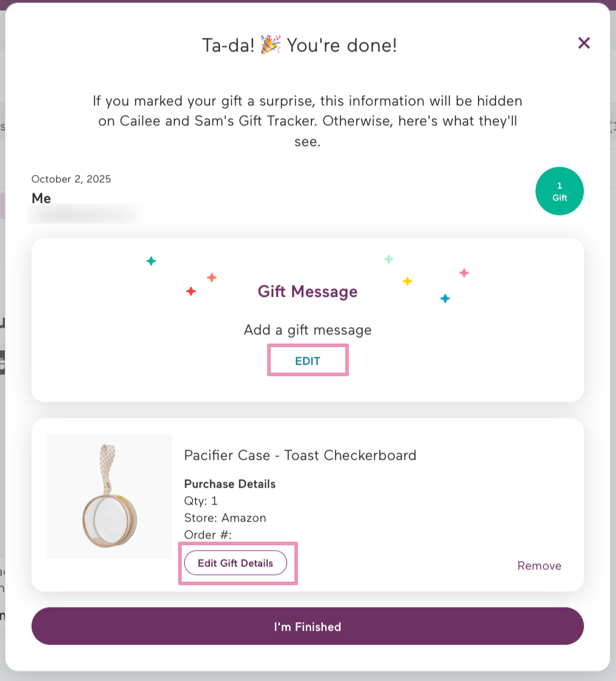The width and height of the screenshot is (616, 681).
Task: Remove the Pacifier Case gift
Action: coord(538,565)
